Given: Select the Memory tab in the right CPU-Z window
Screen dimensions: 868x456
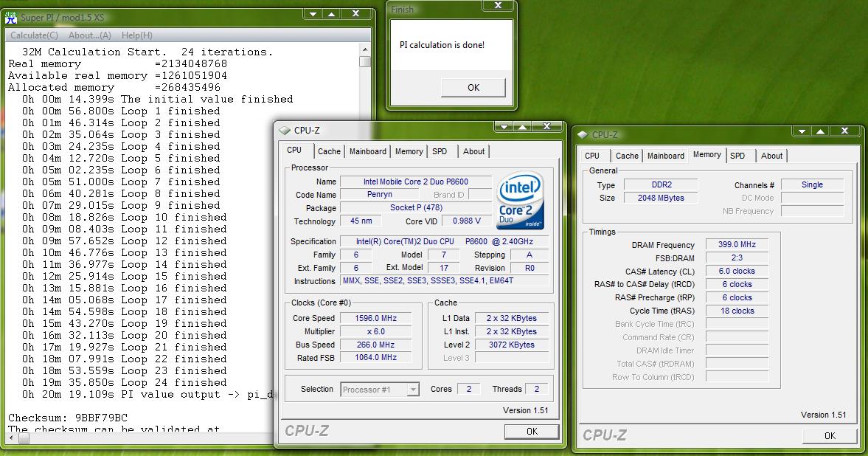Looking at the screenshot, I should (707, 155).
